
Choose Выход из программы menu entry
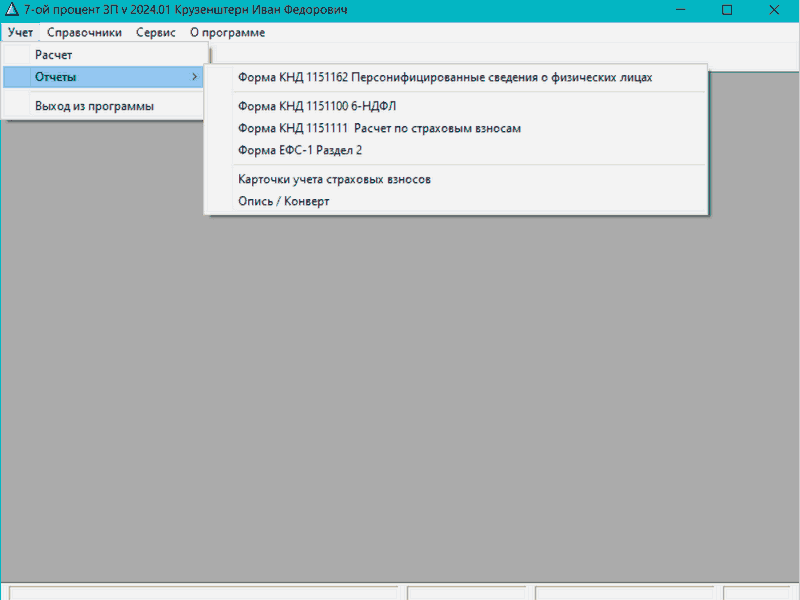click(94, 106)
